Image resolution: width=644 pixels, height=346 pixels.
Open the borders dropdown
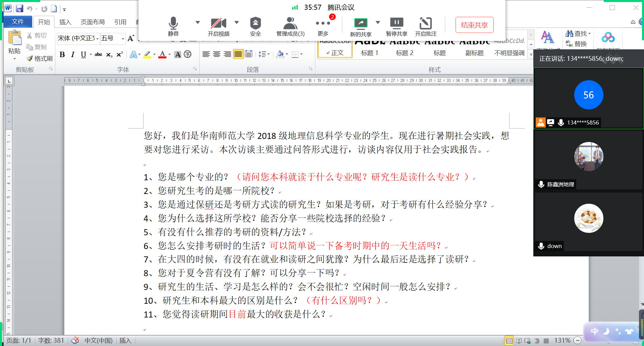(x=301, y=54)
